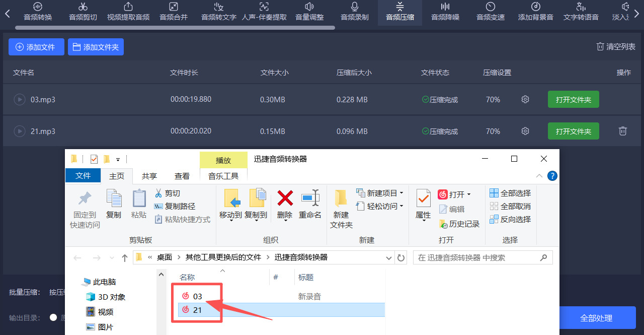Select file 03 in Explorer list
Image resolution: width=644 pixels, height=335 pixels.
click(x=197, y=296)
